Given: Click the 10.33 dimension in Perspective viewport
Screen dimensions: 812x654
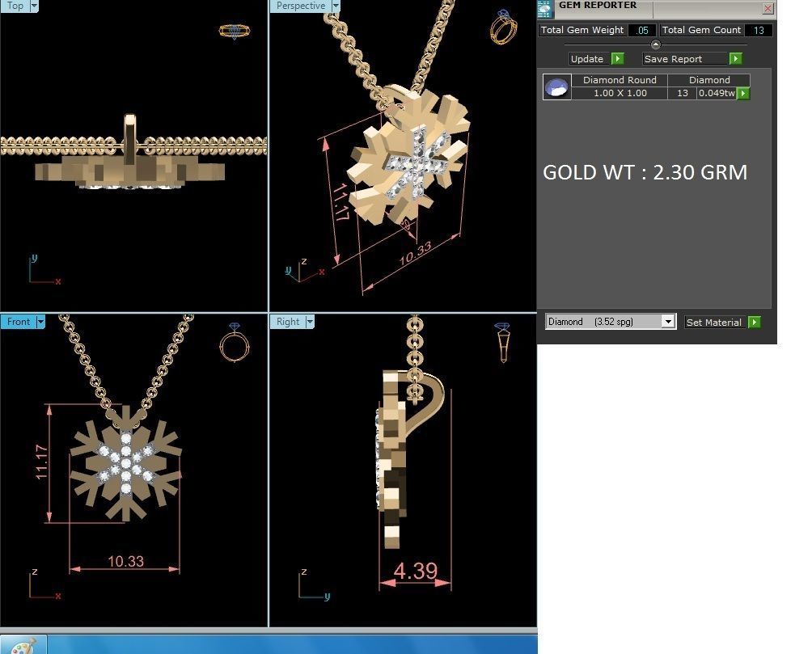Looking at the screenshot, I should [416, 254].
